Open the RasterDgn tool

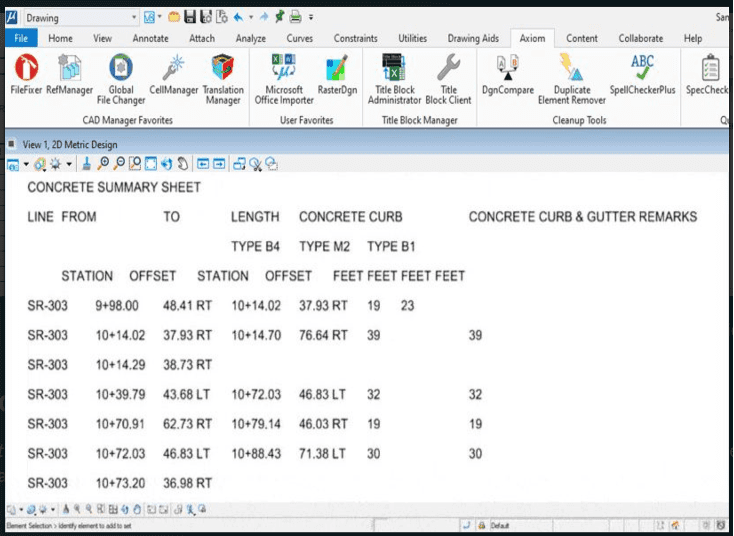(x=337, y=74)
